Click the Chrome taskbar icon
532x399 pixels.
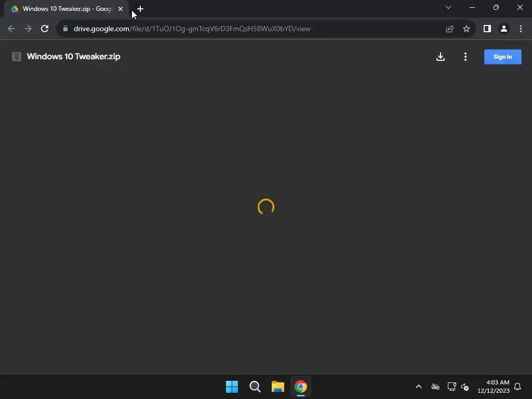pos(301,387)
